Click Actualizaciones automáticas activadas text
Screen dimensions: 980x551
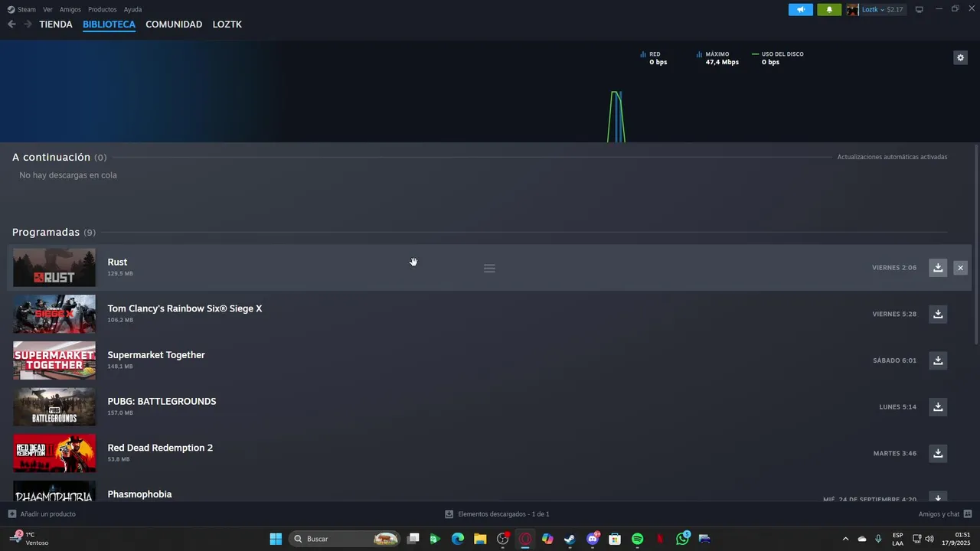(892, 157)
